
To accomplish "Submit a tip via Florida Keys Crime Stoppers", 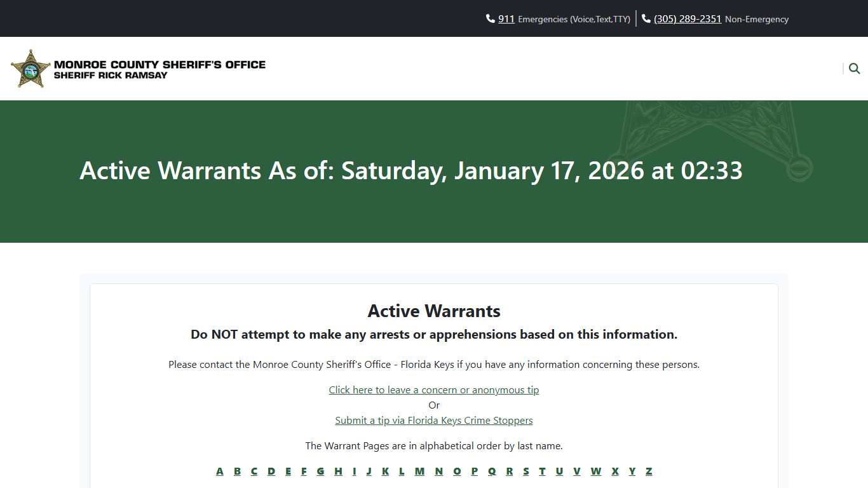I will 434,420.
